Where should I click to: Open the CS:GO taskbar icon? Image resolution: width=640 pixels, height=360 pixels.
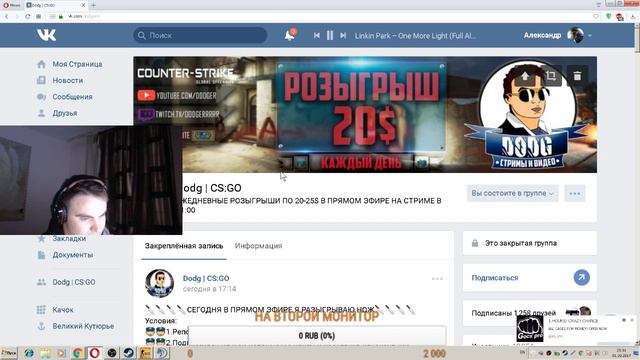pyautogui.click(x=145, y=353)
